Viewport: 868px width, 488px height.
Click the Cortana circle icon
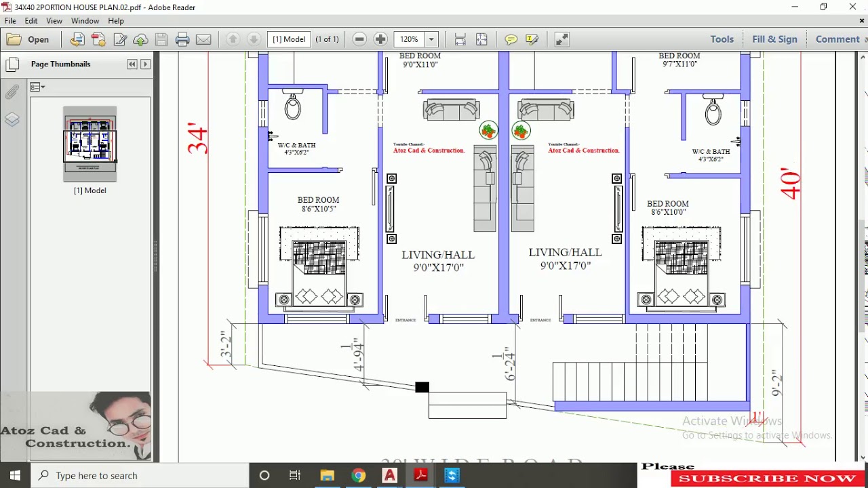[x=264, y=476]
